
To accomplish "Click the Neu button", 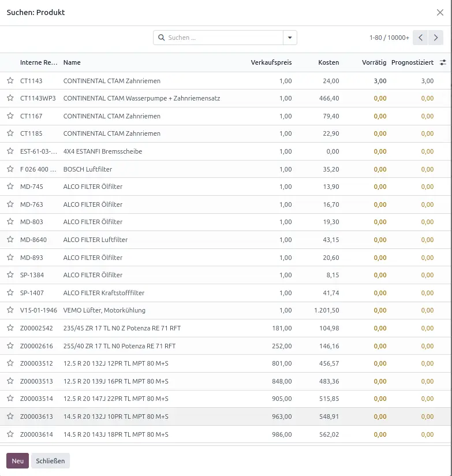I will pos(17,460).
